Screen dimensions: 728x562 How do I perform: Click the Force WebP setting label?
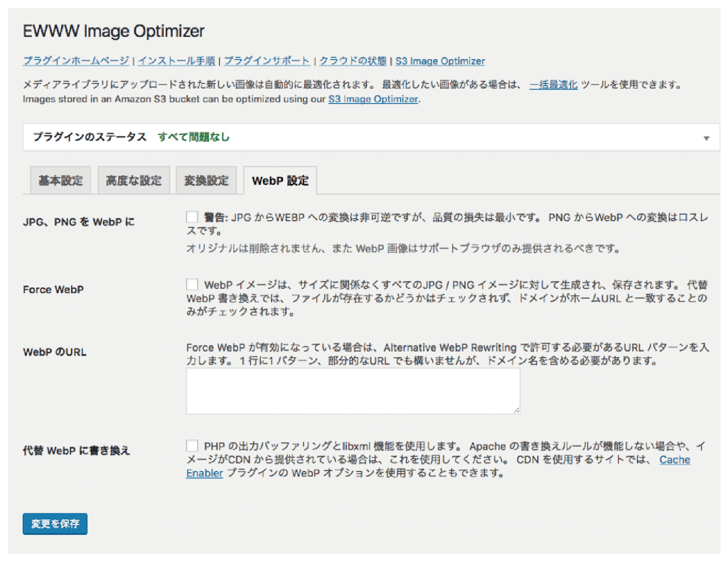tap(53, 290)
